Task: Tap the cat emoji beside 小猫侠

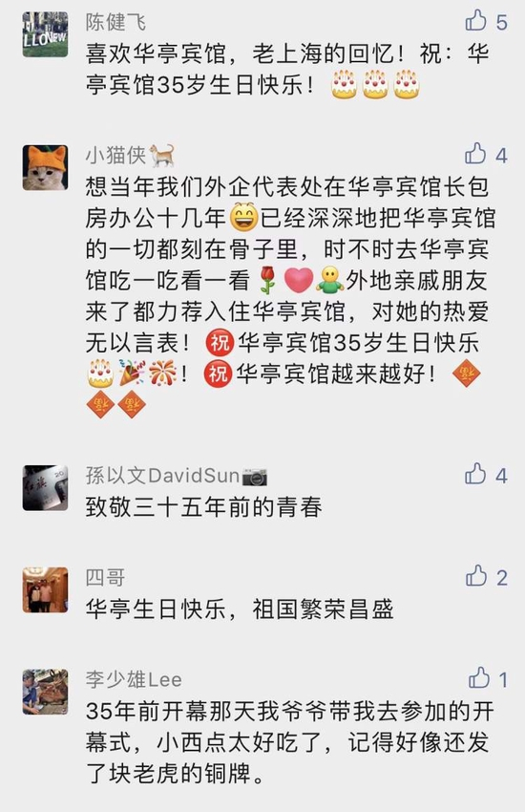Action: click(162, 156)
